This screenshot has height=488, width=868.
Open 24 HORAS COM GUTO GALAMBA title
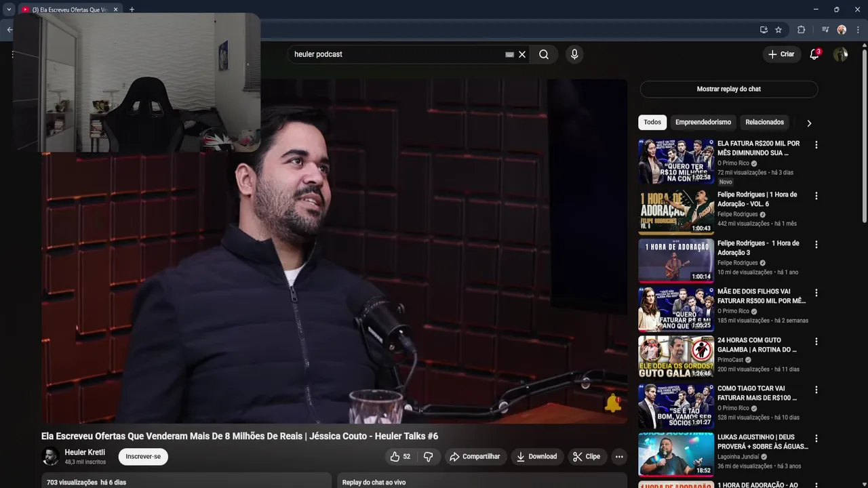[757, 345]
